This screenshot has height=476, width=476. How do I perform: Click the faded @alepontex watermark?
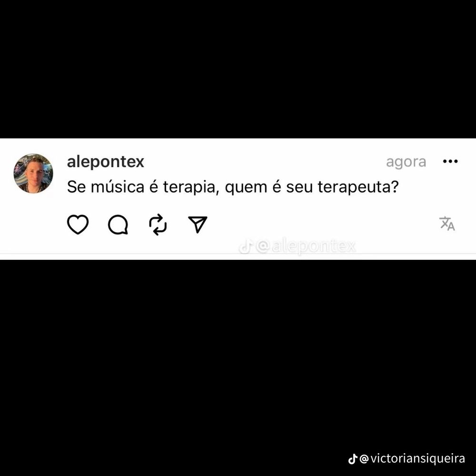306,246
